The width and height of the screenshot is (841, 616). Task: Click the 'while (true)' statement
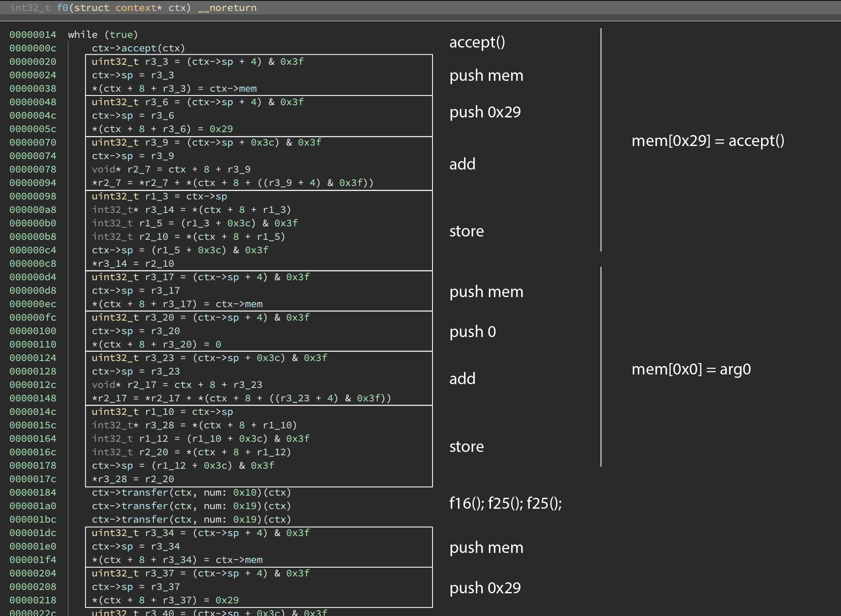(x=103, y=35)
